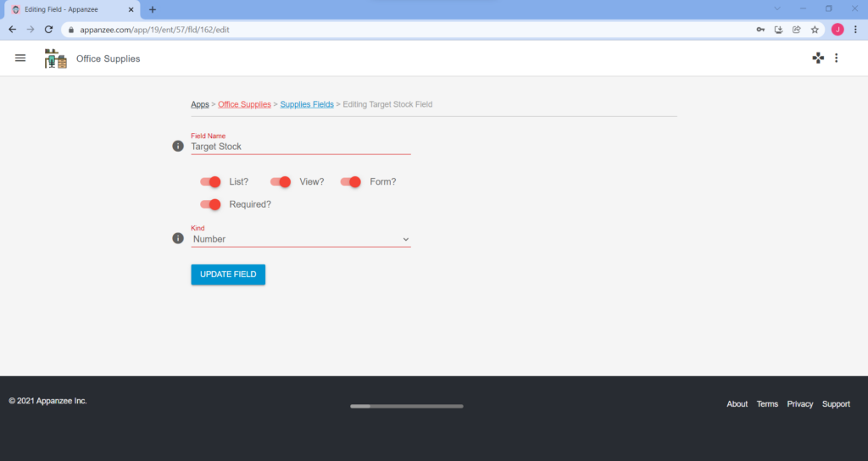The width and height of the screenshot is (868, 461).
Task: Open the Office Supplies breadcrumb link
Action: point(244,104)
